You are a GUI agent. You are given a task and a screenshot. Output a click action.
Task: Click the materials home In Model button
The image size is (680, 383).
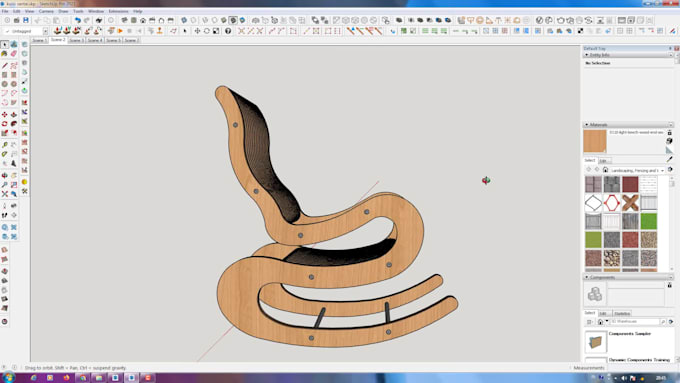pos(605,170)
